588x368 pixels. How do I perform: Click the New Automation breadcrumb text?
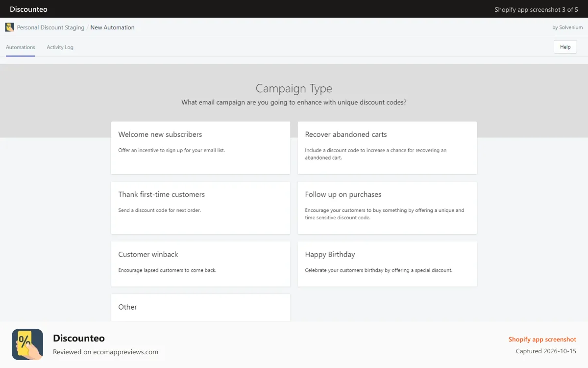[112, 27]
